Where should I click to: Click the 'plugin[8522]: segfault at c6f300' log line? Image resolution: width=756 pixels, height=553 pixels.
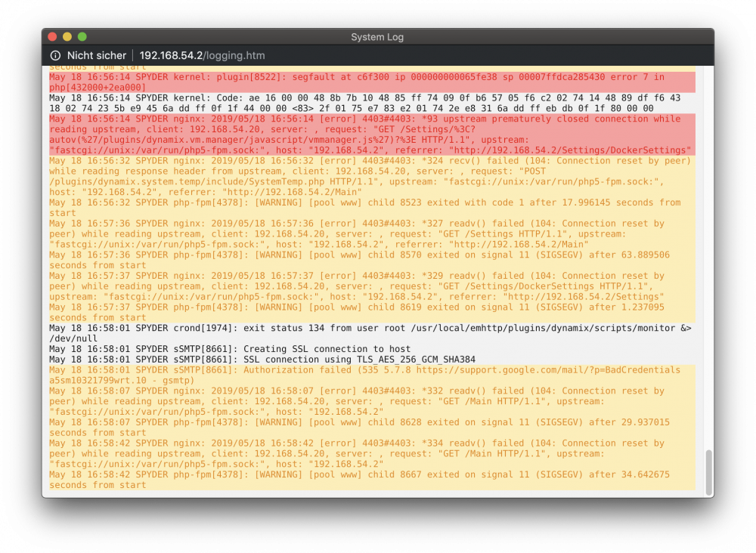click(372, 82)
